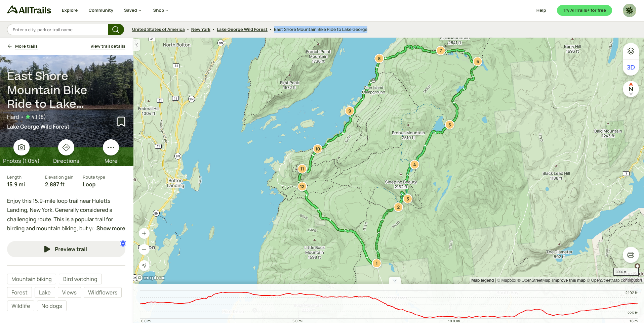Expand the Shop dropdown menu
The width and height of the screenshot is (644, 323).
(160, 10)
